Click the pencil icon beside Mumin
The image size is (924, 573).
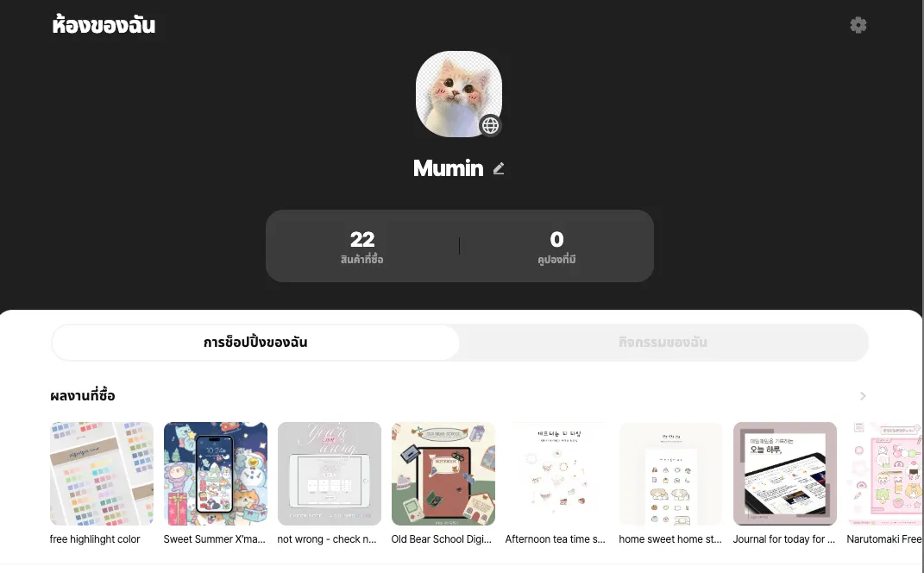tap(499, 168)
